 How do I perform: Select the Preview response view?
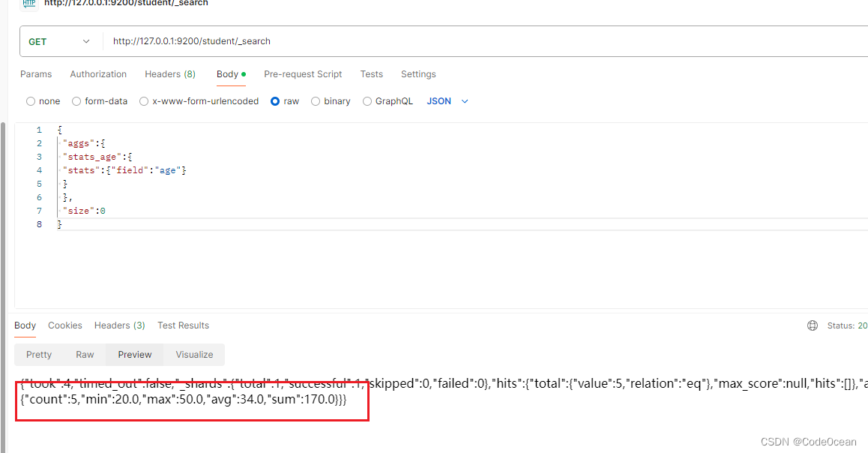click(x=134, y=355)
